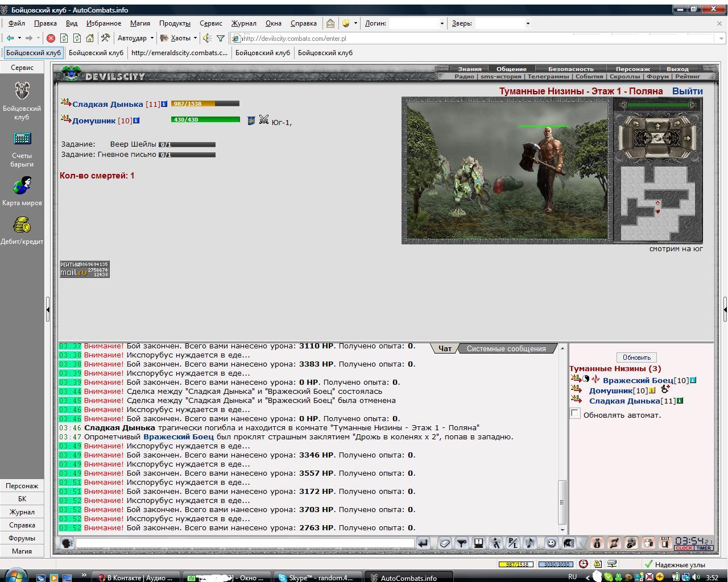This screenshot has height=582, width=728.
Task: Open the Избранное menu
Action: 104,23
